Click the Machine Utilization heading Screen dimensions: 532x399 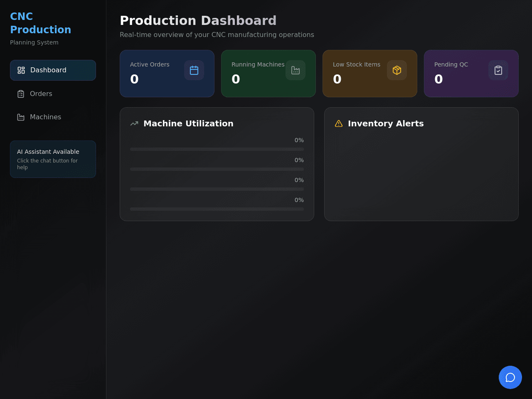(x=188, y=123)
